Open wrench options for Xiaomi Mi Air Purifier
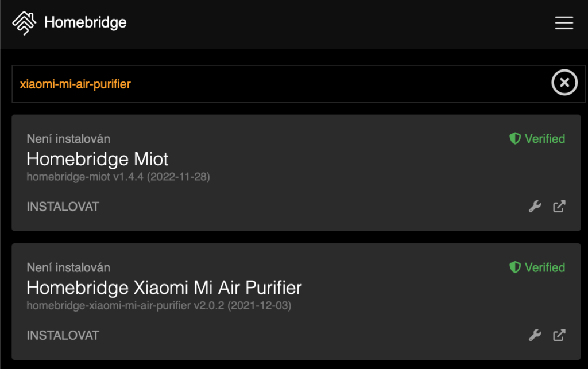 coord(535,335)
